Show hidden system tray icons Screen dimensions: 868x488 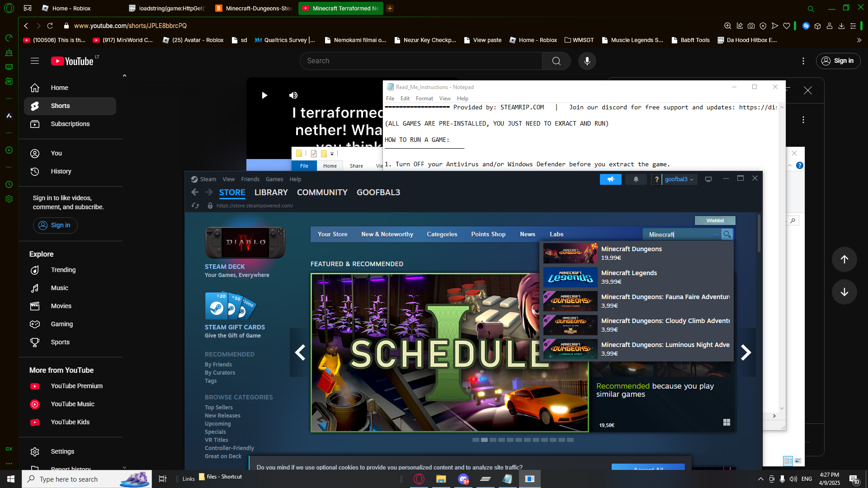point(760,479)
